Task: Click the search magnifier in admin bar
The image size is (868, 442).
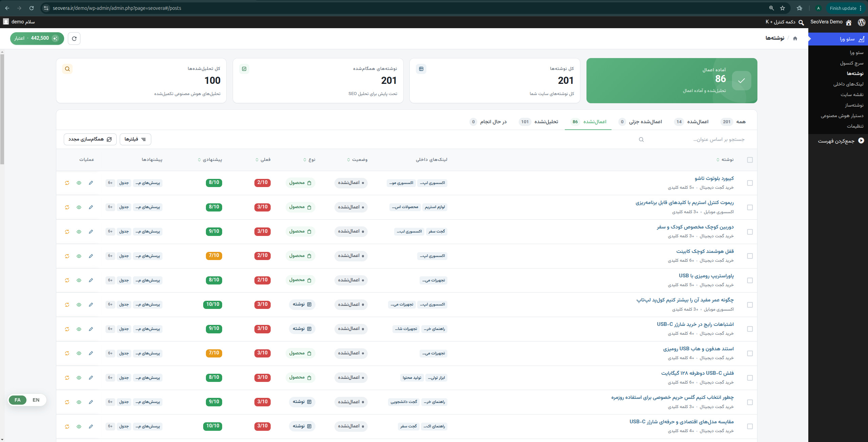Action: point(801,22)
